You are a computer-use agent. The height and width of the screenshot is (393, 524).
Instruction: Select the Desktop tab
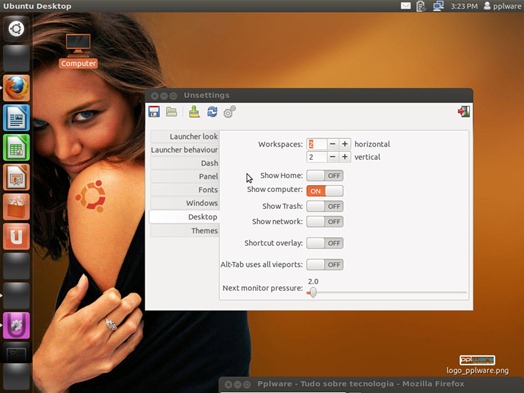click(x=185, y=217)
